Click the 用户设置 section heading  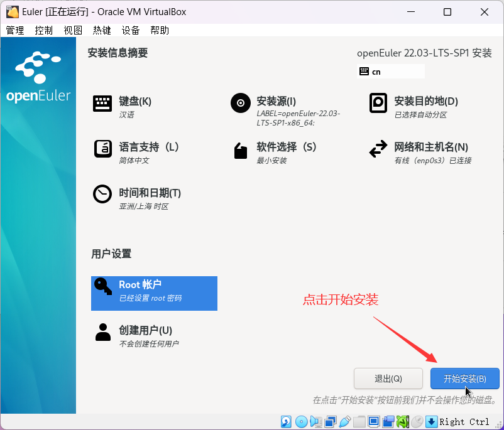(111, 254)
